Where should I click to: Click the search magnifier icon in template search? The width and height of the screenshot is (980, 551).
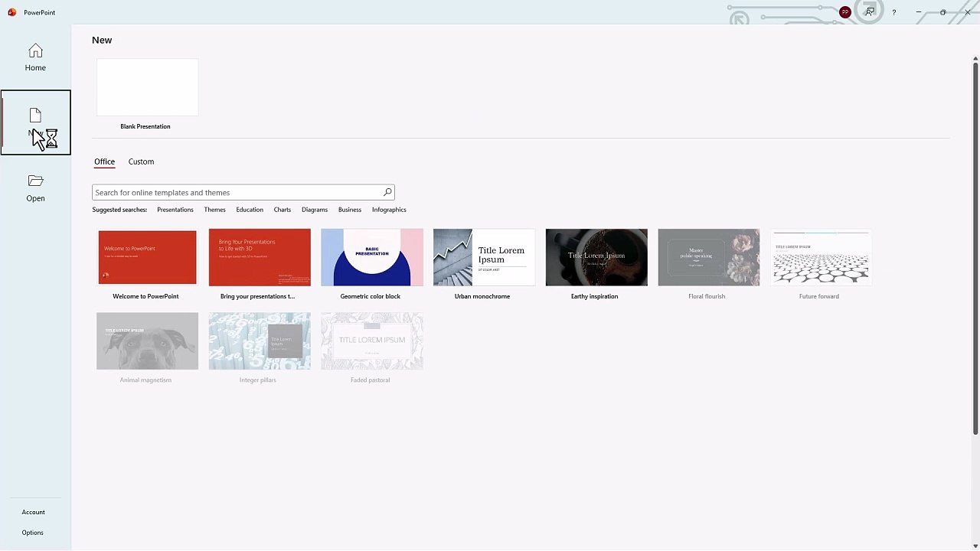387,192
